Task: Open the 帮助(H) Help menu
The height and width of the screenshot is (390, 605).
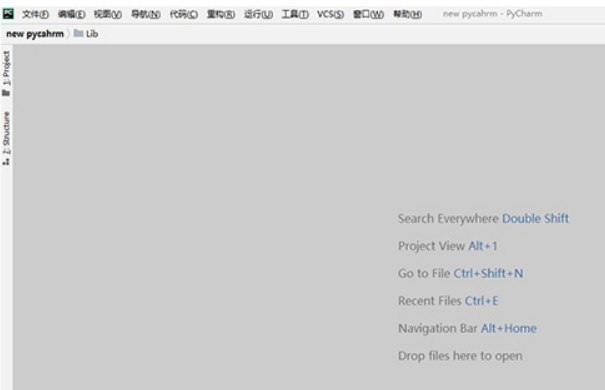Action: [407, 14]
